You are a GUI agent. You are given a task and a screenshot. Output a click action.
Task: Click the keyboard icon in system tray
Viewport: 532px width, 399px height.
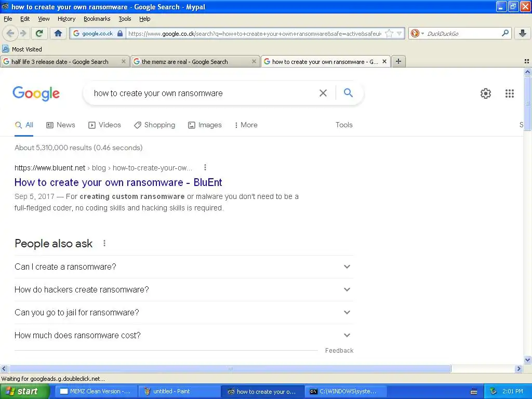tap(474, 392)
